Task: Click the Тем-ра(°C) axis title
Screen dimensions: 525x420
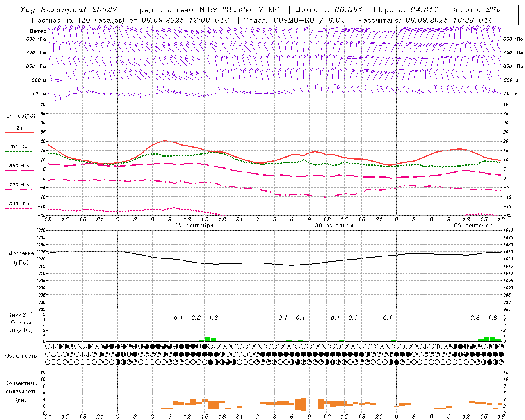Action: 19,116
